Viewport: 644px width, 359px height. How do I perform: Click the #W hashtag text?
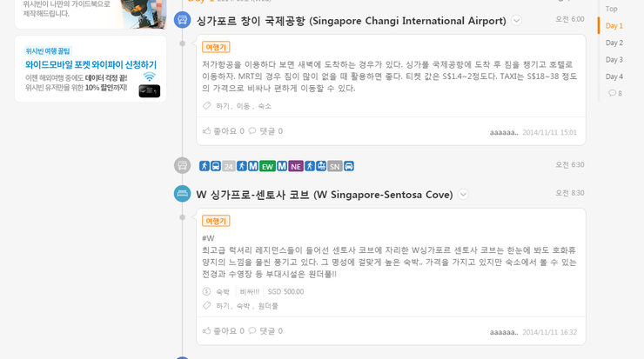point(208,238)
